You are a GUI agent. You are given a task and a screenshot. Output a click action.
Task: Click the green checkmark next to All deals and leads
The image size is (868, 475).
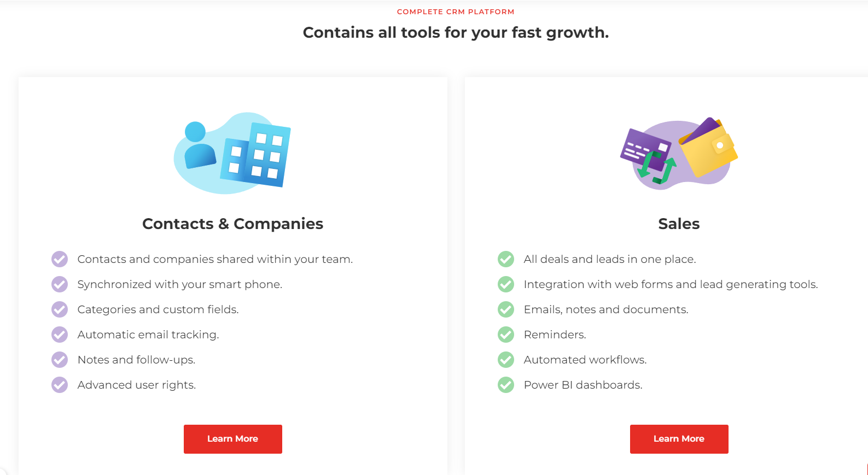point(506,259)
